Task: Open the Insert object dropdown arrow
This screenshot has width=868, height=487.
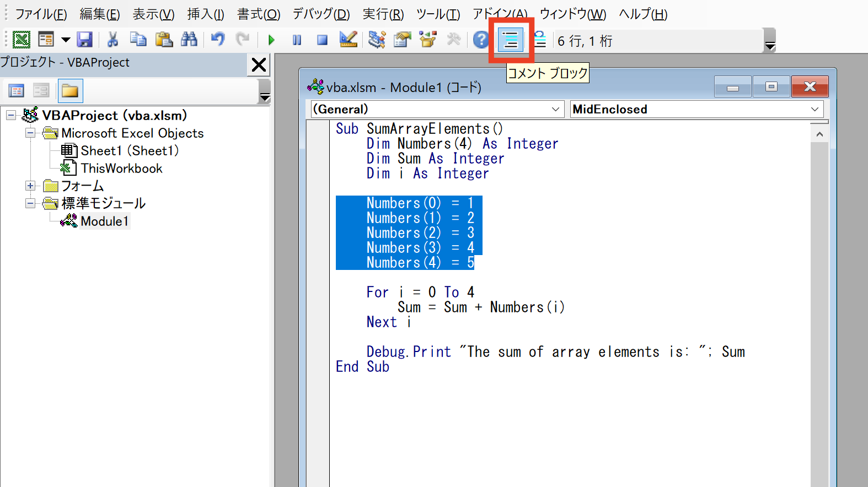Action: 66,40
